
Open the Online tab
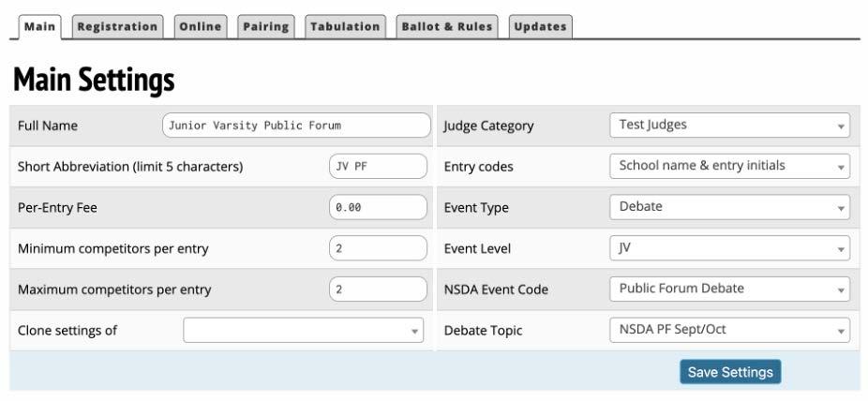[x=201, y=26]
